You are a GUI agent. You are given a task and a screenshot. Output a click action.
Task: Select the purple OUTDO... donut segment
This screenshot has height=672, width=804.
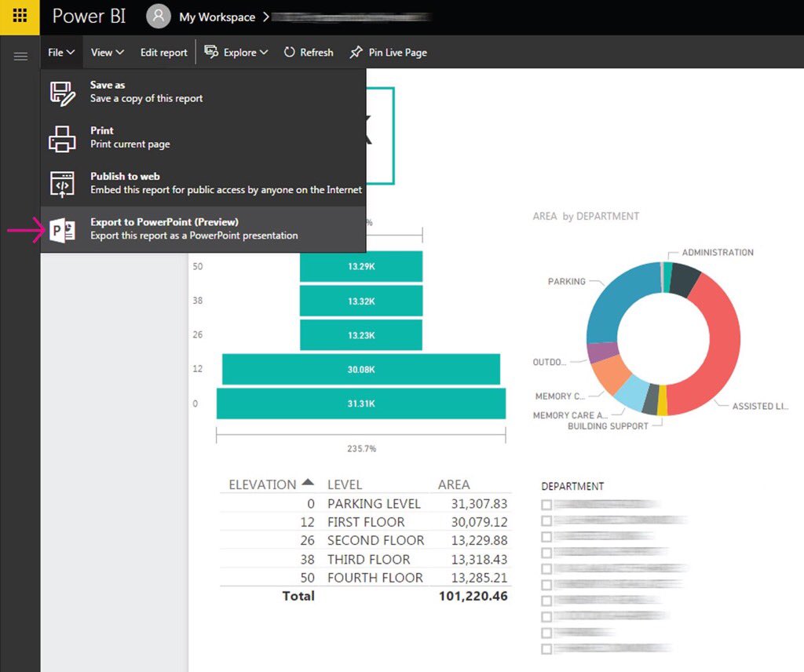pos(602,352)
